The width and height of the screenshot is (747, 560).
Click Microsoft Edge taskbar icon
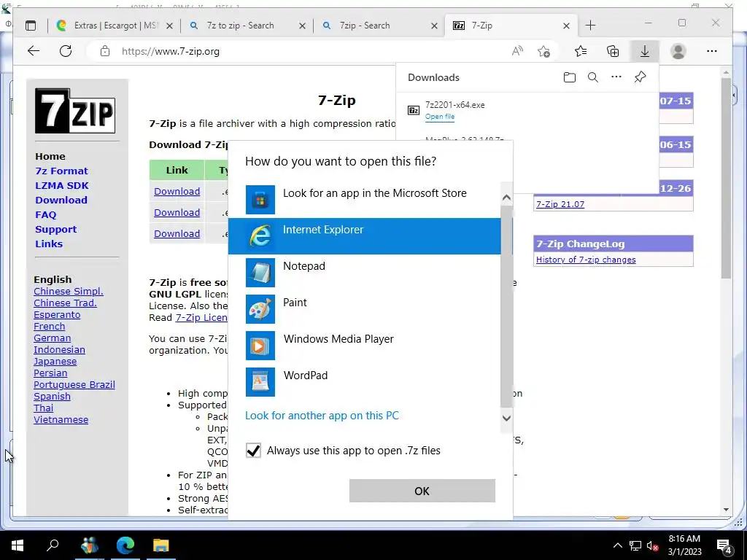point(125,545)
